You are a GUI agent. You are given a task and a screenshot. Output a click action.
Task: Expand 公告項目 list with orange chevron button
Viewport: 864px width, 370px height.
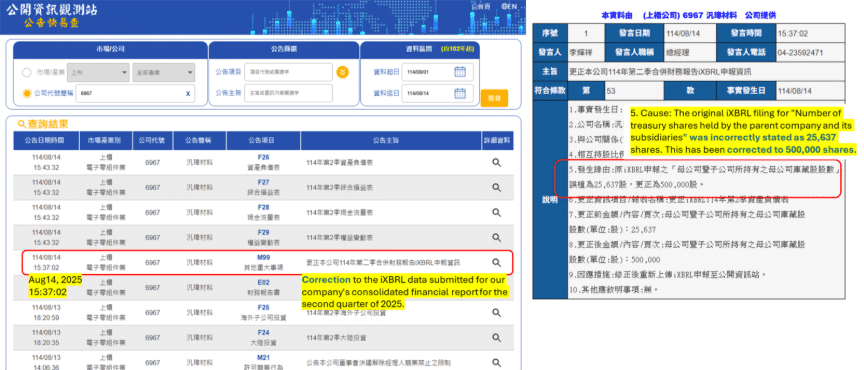click(x=343, y=72)
